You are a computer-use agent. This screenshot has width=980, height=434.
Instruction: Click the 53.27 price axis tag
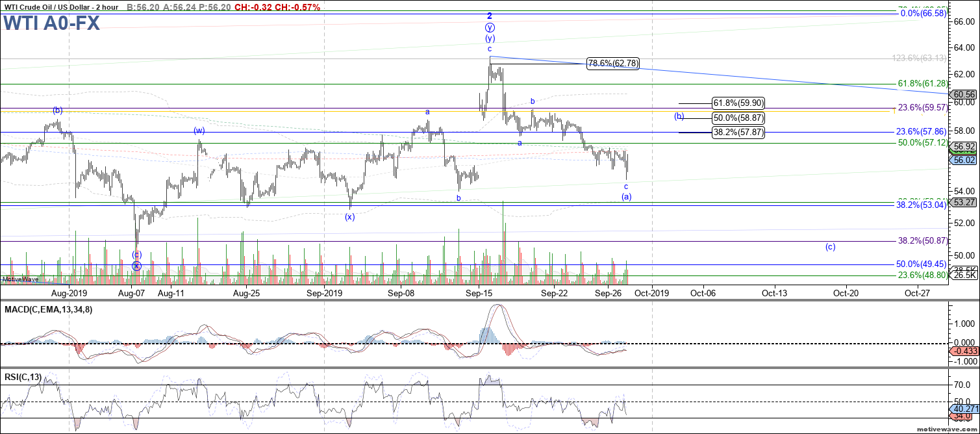click(x=964, y=202)
